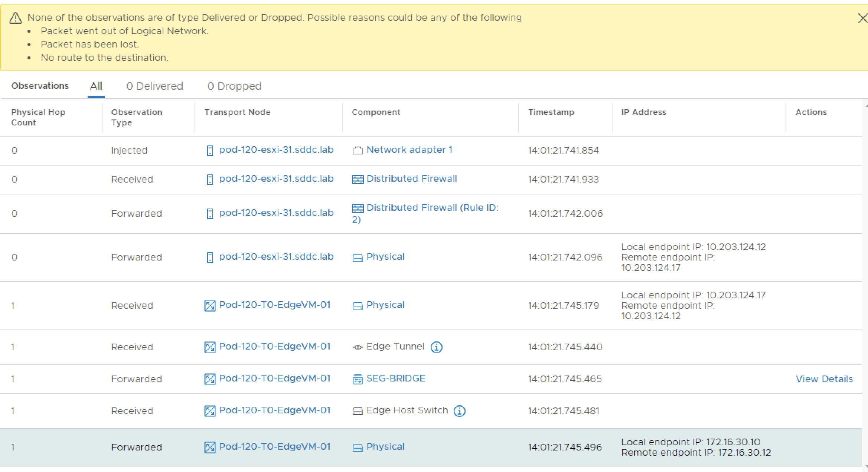
Task: Open the Distributed Firewall link in the Received row
Action: click(x=411, y=179)
